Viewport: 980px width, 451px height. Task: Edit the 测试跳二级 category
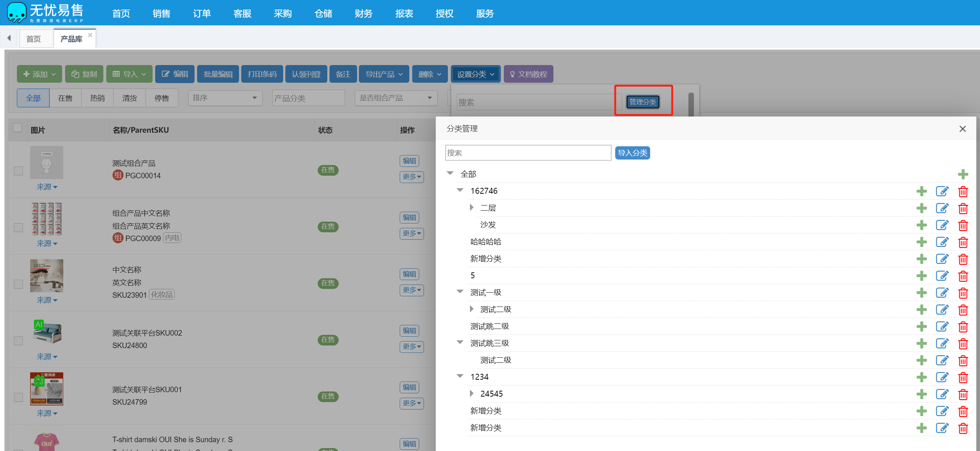(x=942, y=327)
